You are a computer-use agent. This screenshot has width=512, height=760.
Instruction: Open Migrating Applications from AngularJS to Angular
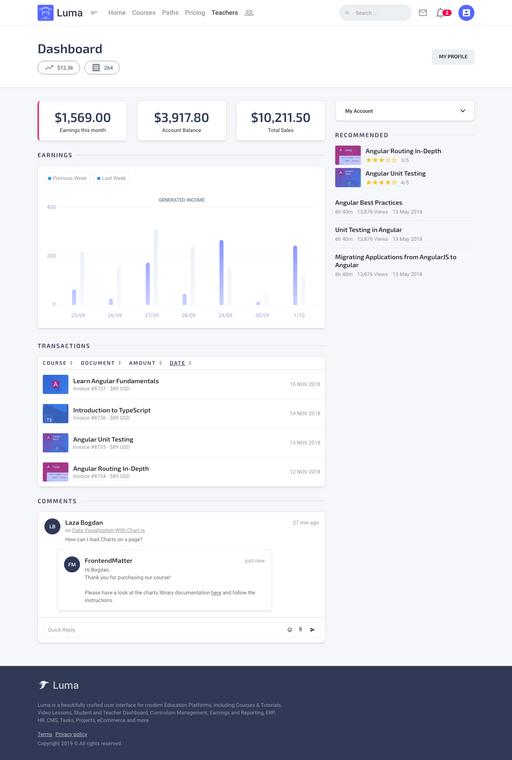396,261
